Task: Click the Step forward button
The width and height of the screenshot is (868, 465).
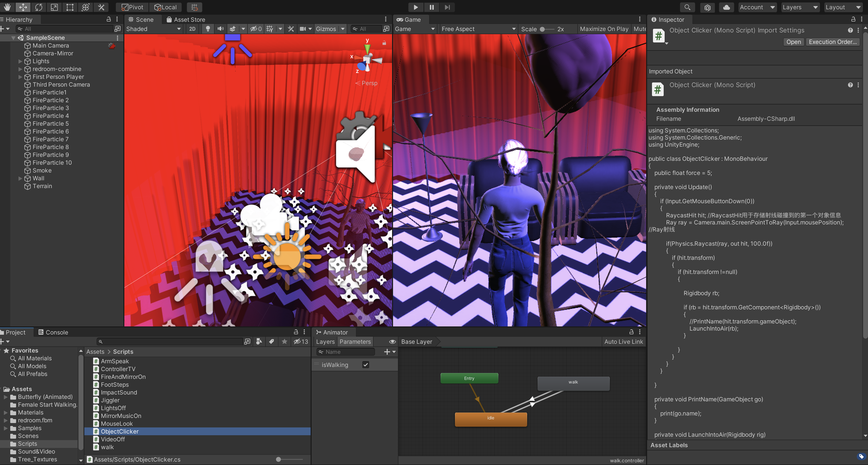Action: tap(447, 7)
